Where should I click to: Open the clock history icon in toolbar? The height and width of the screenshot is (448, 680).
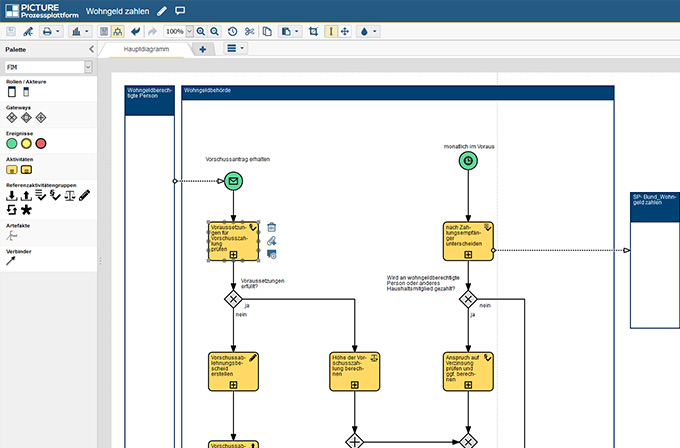pyautogui.click(x=232, y=31)
